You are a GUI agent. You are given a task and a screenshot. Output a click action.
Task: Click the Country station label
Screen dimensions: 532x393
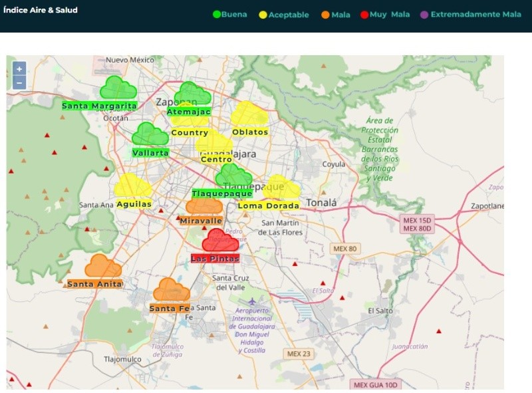(x=190, y=133)
